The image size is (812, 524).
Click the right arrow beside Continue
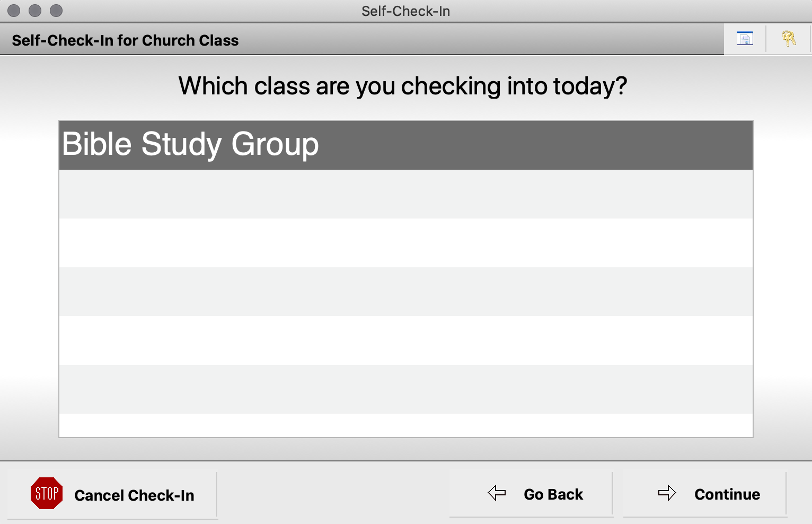(x=667, y=493)
